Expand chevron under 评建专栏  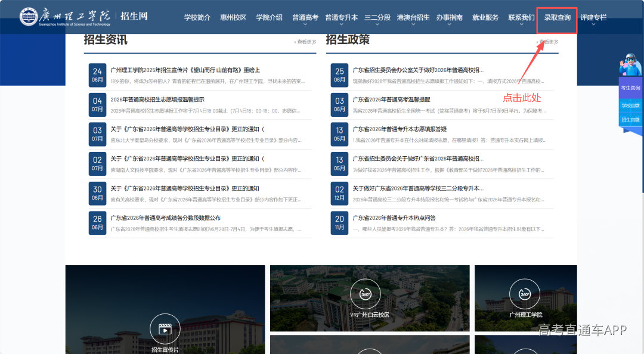pyautogui.click(x=593, y=24)
